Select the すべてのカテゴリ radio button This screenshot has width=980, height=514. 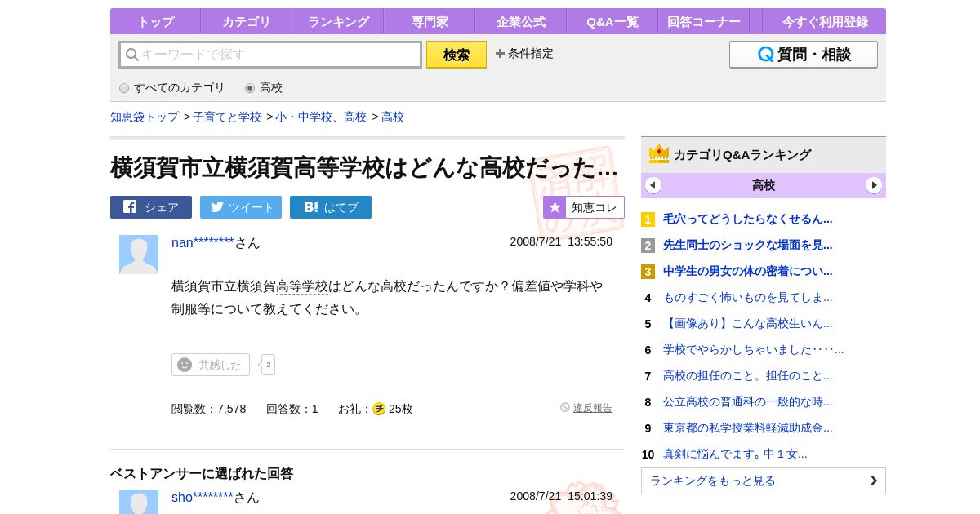(124, 88)
